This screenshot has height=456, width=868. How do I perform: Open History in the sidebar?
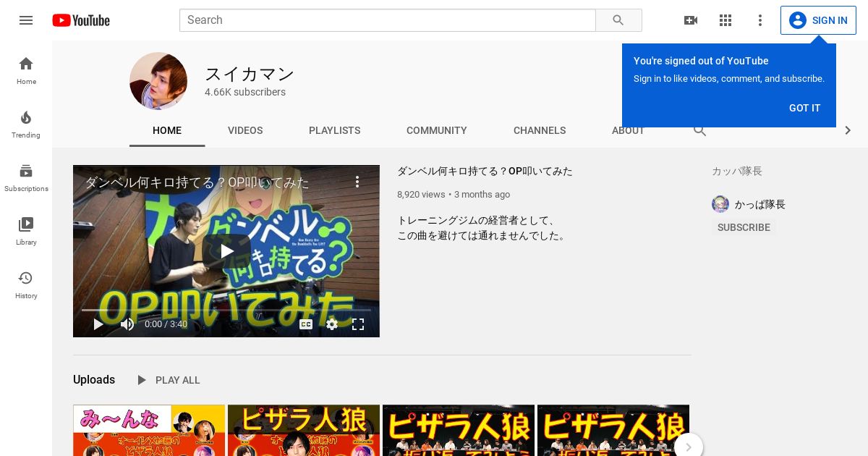[26, 284]
